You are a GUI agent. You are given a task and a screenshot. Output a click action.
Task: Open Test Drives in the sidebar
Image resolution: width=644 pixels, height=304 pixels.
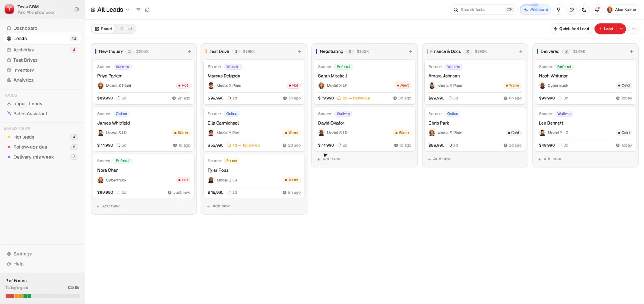tap(42, 60)
